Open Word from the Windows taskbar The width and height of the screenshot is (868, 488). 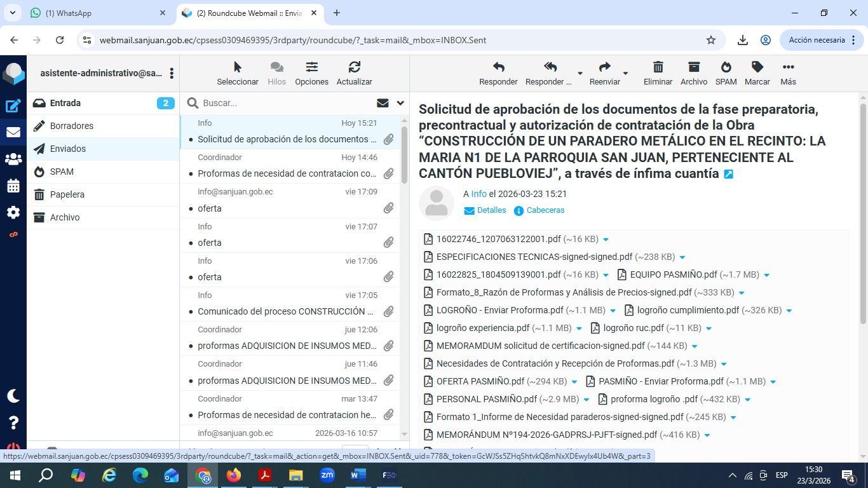358,475
